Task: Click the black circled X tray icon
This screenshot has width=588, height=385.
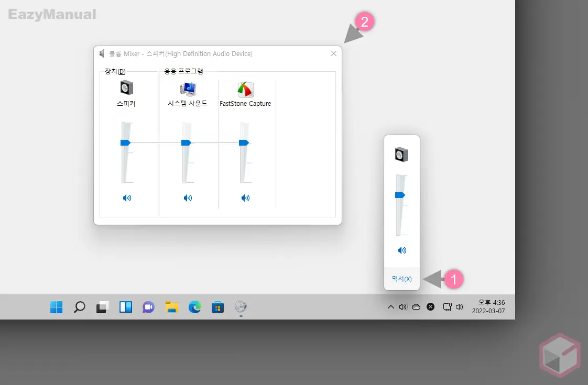Action: (430, 307)
